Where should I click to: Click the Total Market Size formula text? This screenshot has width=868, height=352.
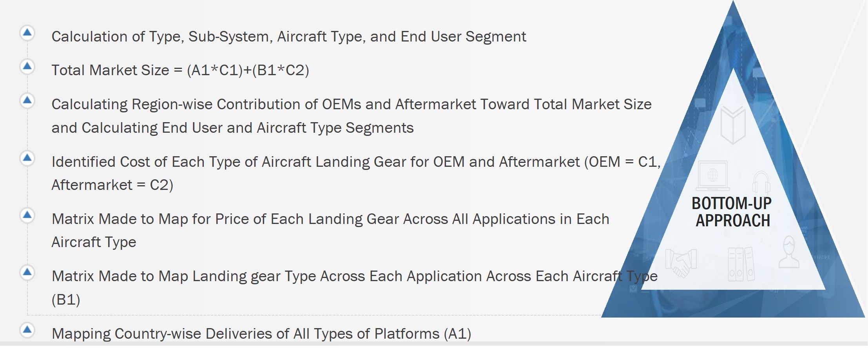180,70
